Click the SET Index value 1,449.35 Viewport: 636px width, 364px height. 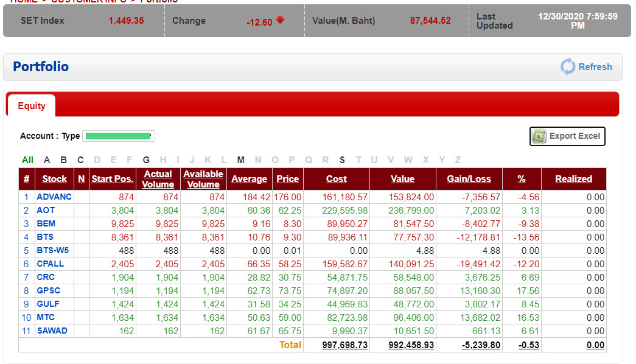point(126,21)
